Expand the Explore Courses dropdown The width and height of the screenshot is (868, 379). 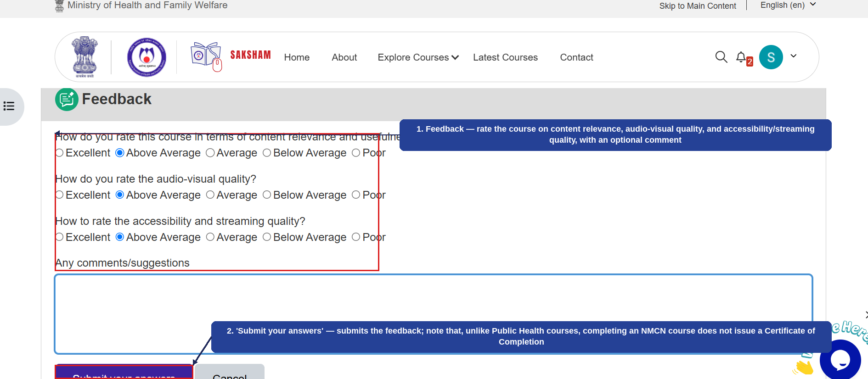pyautogui.click(x=418, y=57)
